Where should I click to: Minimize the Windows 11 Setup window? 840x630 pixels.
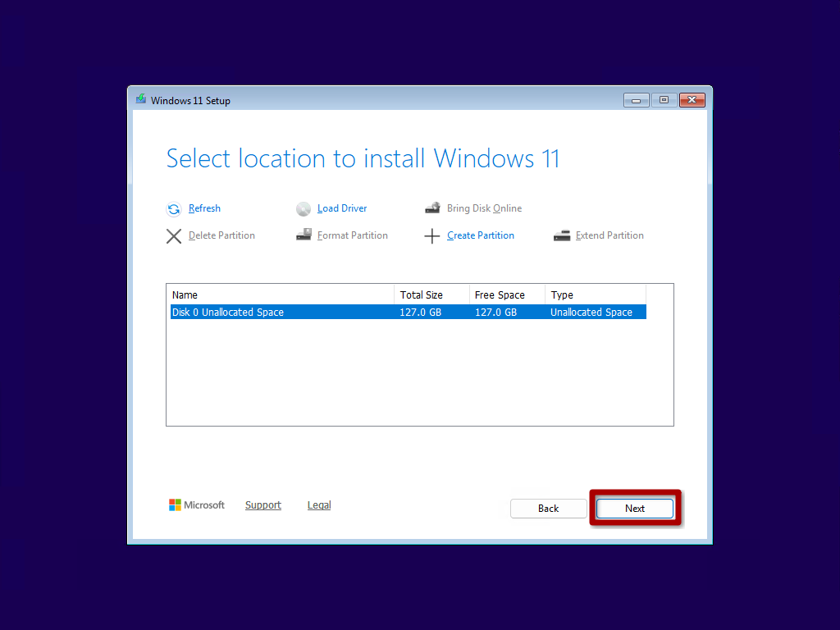[x=637, y=100]
